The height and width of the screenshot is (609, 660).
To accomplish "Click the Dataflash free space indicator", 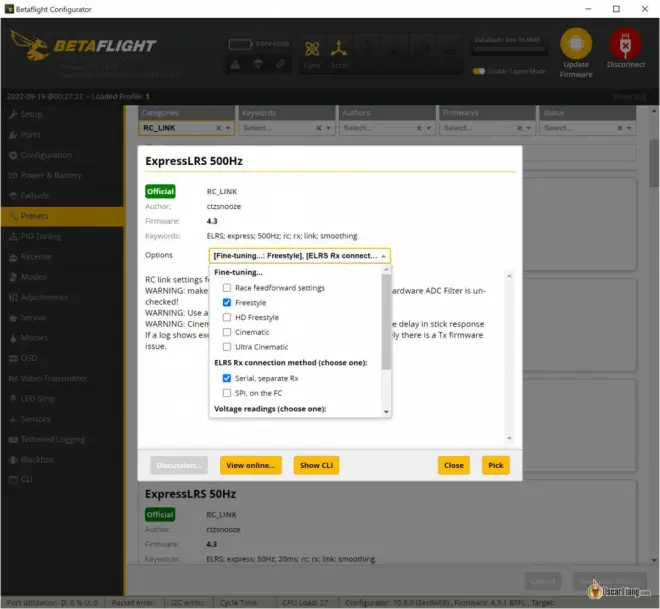I will click(508, 45).
